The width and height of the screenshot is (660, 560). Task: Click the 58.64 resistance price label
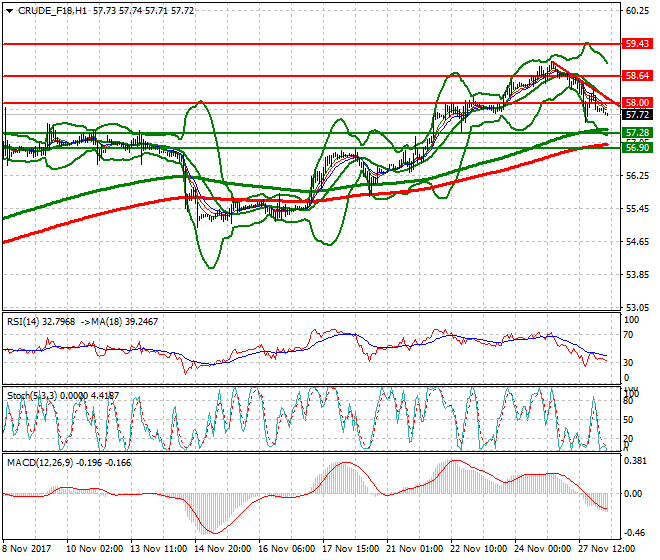point(637,76)
